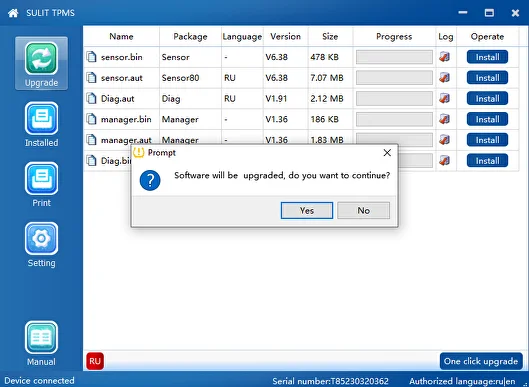View the log icon for sensor.aut
Screen dimensions: 529x387
[444, 78]
